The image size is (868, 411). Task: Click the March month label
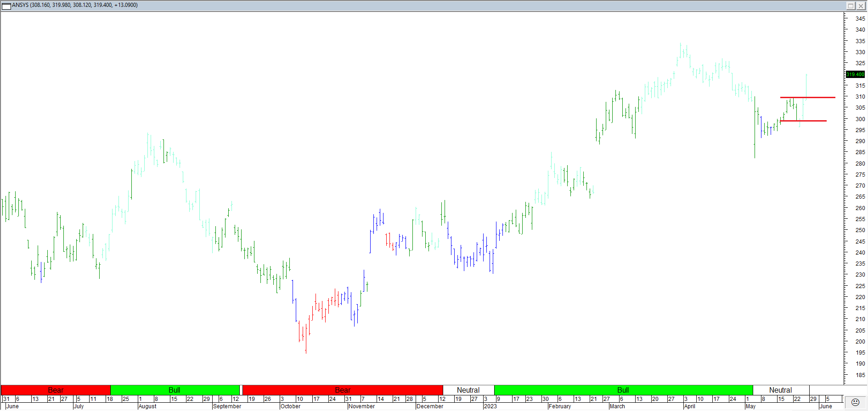point(617,406)
